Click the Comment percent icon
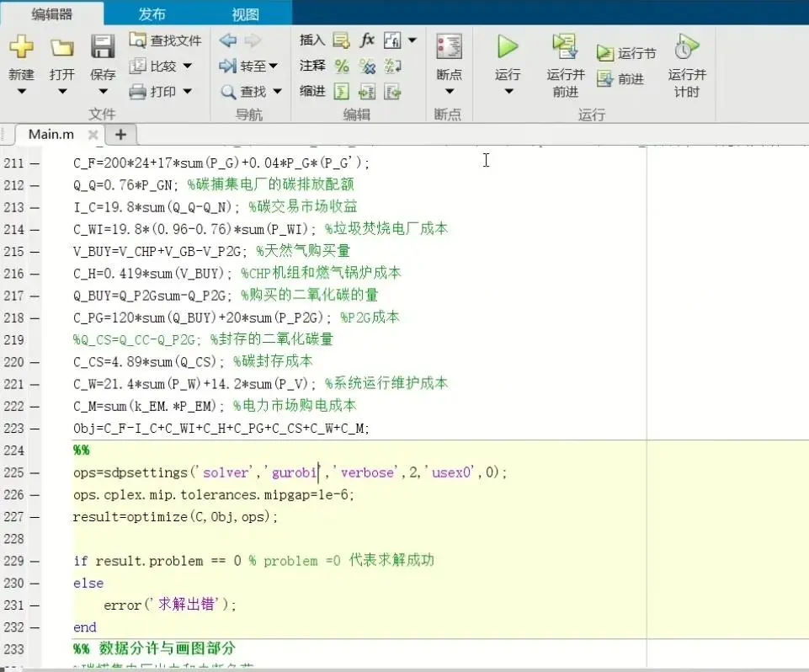809x672 pixels. tap(342, 66)
